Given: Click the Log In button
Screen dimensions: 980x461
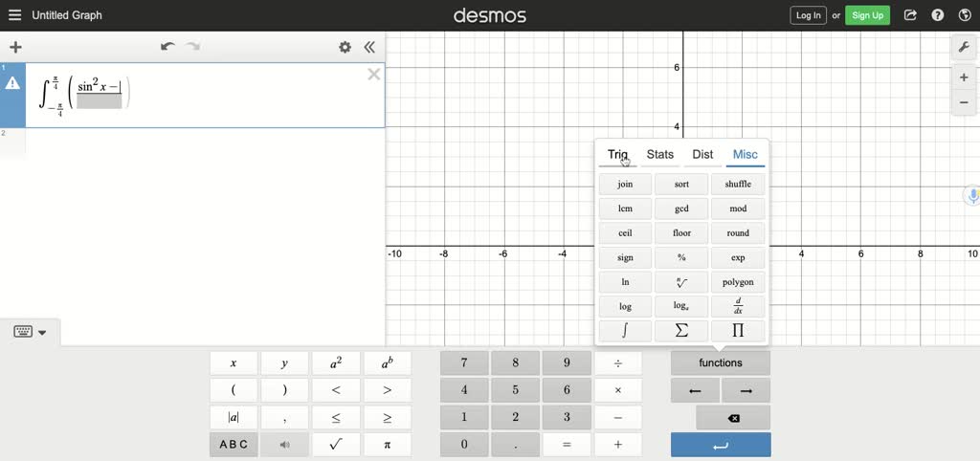Looking at the screenshot, I should [808, 15].
